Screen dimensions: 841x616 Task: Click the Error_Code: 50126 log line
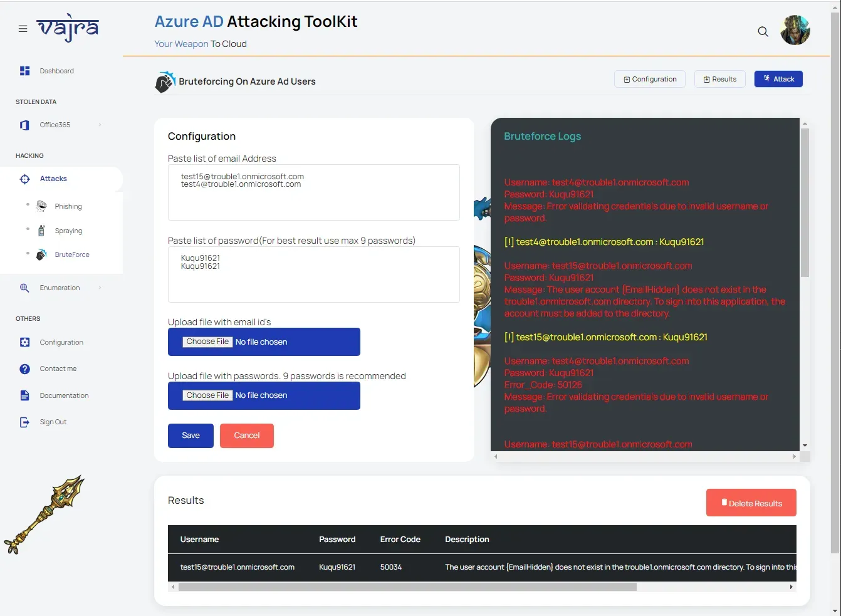pyautogui.click(x=543, y=385)
